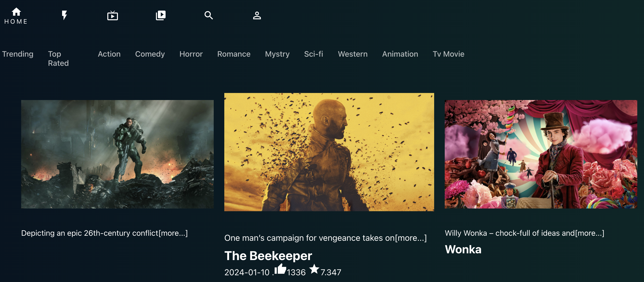Select the Sci-fi genre

[314, 54]
